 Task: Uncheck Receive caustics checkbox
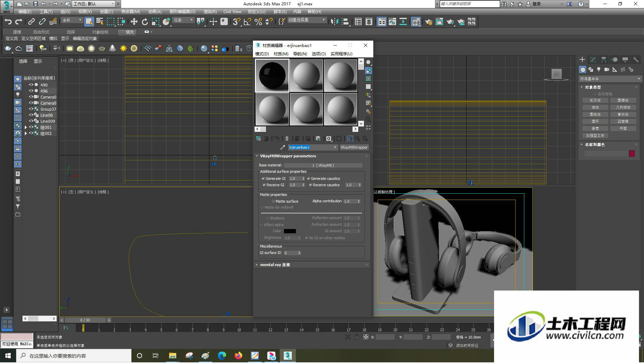[x=311, y=185]
